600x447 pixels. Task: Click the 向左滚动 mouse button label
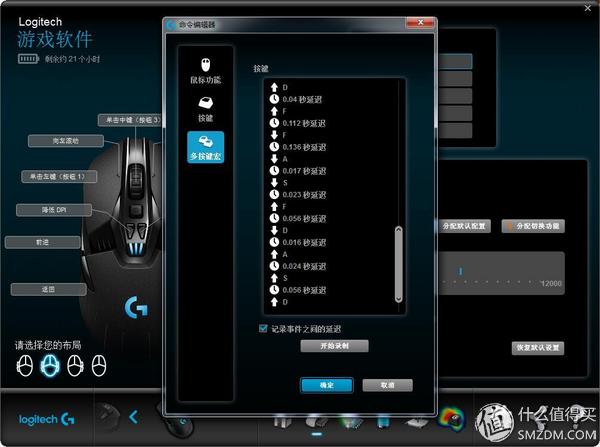[66, 140]
